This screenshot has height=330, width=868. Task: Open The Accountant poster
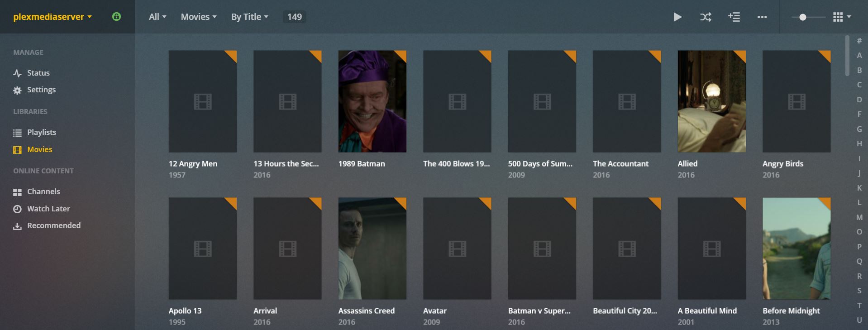coord(627,101)
